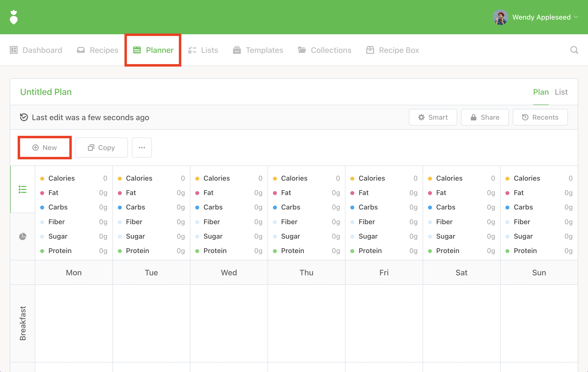The width and height of the screenshot is (588, 372).
Task: Click the last edit history icon
Action: pyautogui.click(x=24, y=117)
